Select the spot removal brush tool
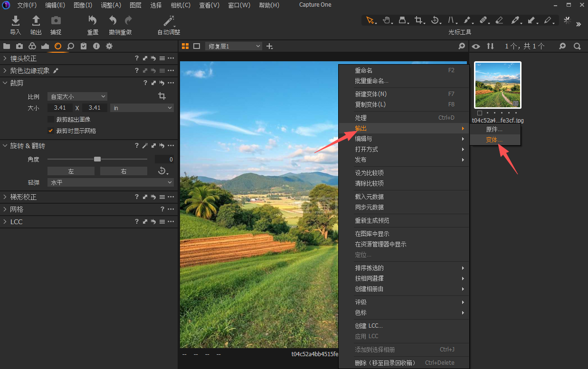The height and width of the screenshot is (369, 588). (x=467, y=20)
